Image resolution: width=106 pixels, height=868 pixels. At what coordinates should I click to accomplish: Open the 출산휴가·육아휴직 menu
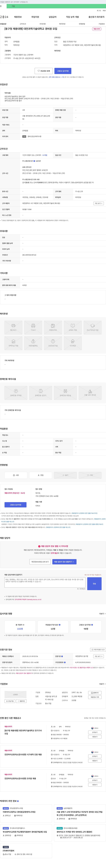click(x=97, y=17)
